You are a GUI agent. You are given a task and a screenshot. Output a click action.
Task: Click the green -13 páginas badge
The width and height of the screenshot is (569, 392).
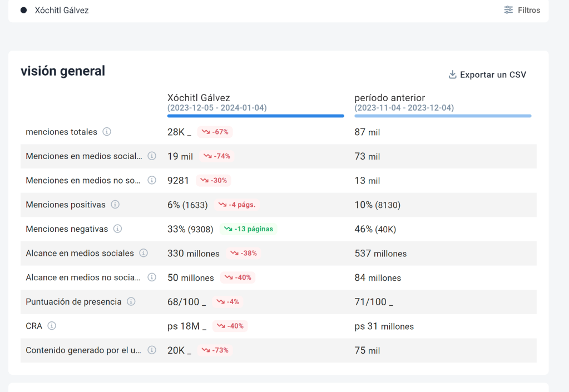249,229
